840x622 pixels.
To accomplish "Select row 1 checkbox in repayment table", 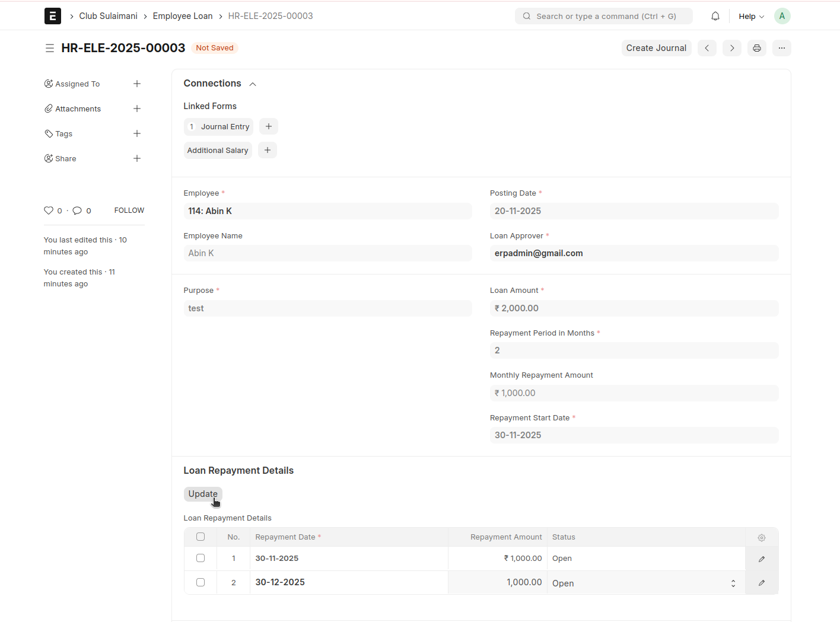I will pyautogui.click(x=201, y=558).
